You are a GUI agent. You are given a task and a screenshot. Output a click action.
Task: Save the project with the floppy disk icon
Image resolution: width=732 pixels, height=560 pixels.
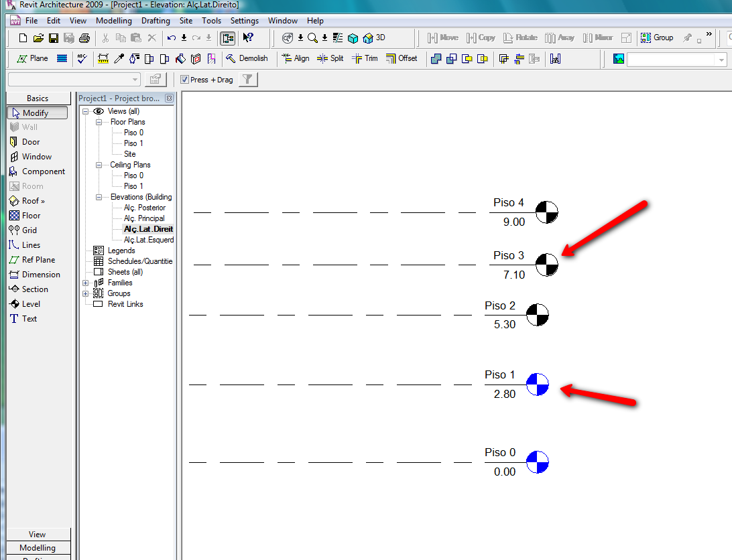point(54,38)
